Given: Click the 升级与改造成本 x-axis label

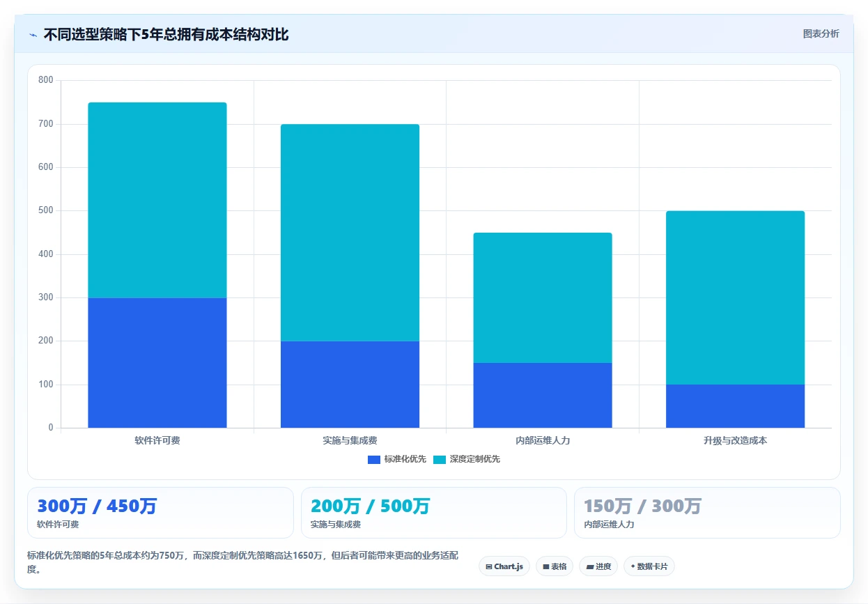Looking at the screenshot, I should pyautogui.click(x=735, y=441).
